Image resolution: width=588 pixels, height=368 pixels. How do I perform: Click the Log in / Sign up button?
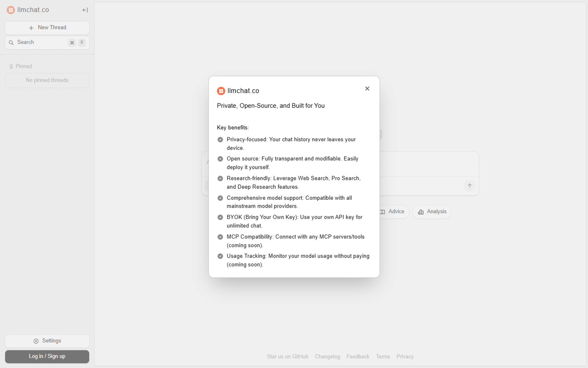[47, 357]
